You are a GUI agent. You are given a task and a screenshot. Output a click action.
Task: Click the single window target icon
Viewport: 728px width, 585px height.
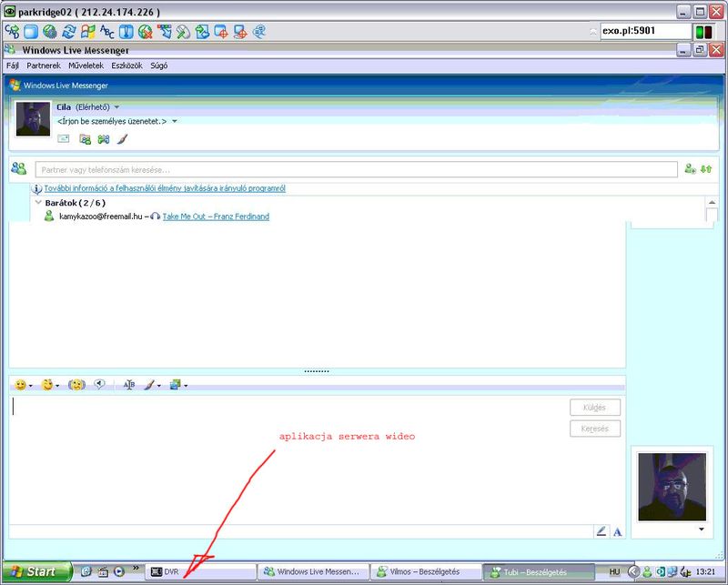[x=221, y=32]
